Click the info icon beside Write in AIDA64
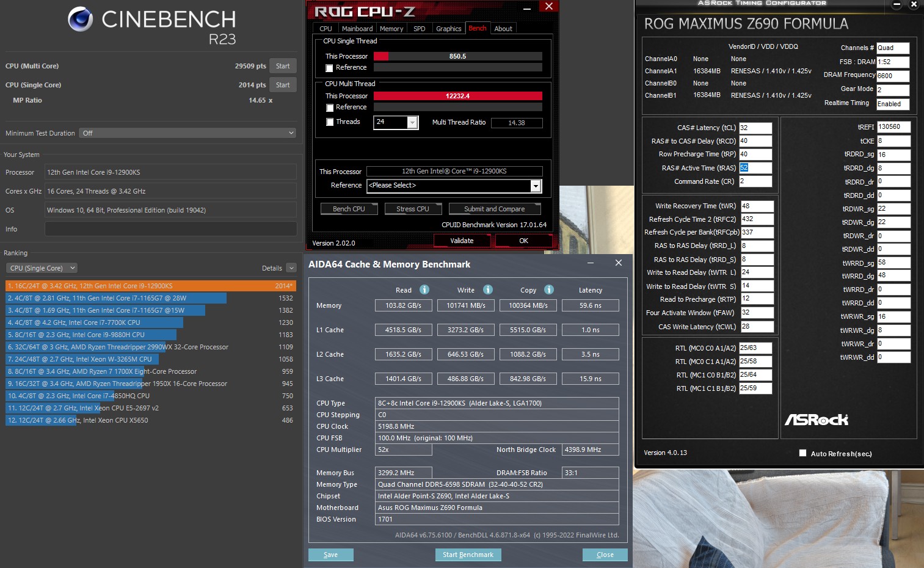 pyautogui.click(x=488, y=289)
